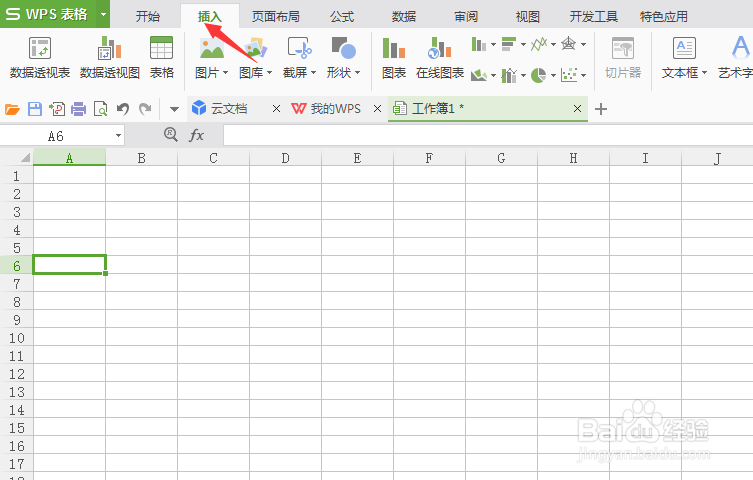Expand the column chart dropdown arrow
Viewport: 753px width, 480px height.
pyautogui.click(x=493, y=45)
